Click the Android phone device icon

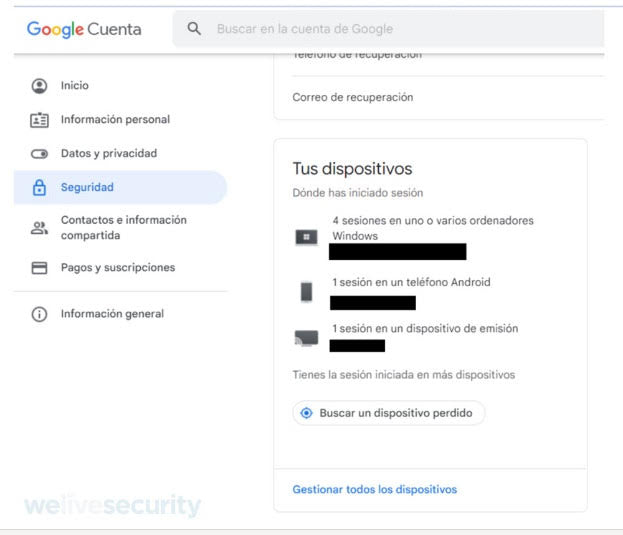point(306,291)
